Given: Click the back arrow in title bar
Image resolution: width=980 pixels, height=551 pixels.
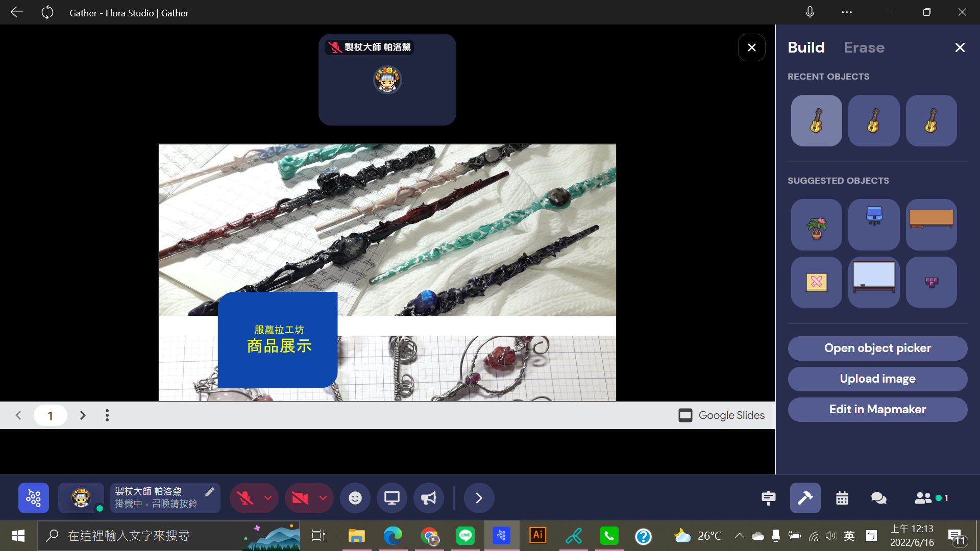Looking at the screenshot, I should point(17,12).
